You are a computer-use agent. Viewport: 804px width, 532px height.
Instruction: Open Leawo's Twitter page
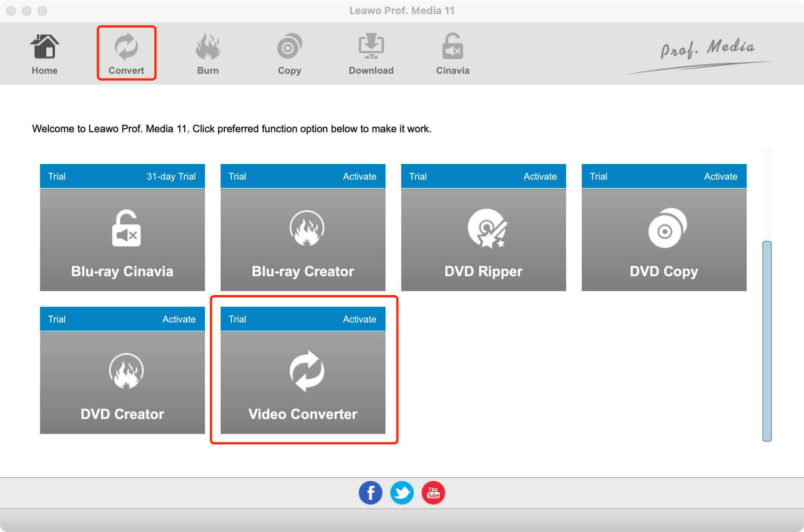tap(402, 492)
